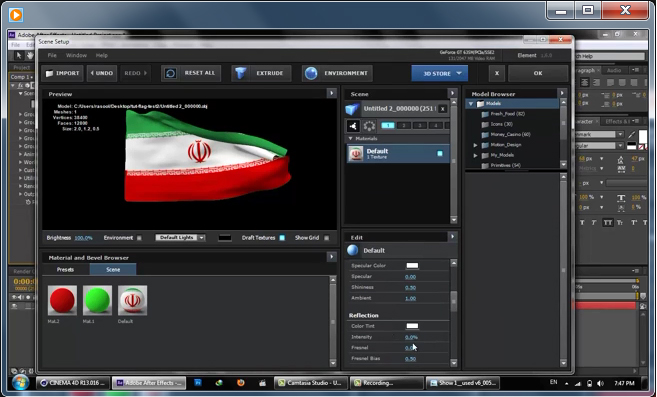Open the Scene panel options arrow
This screenshot has height=397, width=657.
pos(452,93)
